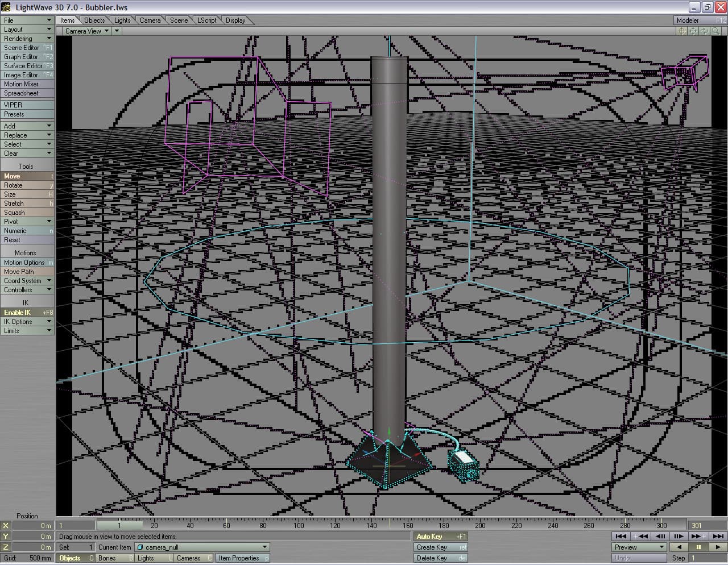
Task: Expand the Clear dropdown
Action: tap(27, 153)
